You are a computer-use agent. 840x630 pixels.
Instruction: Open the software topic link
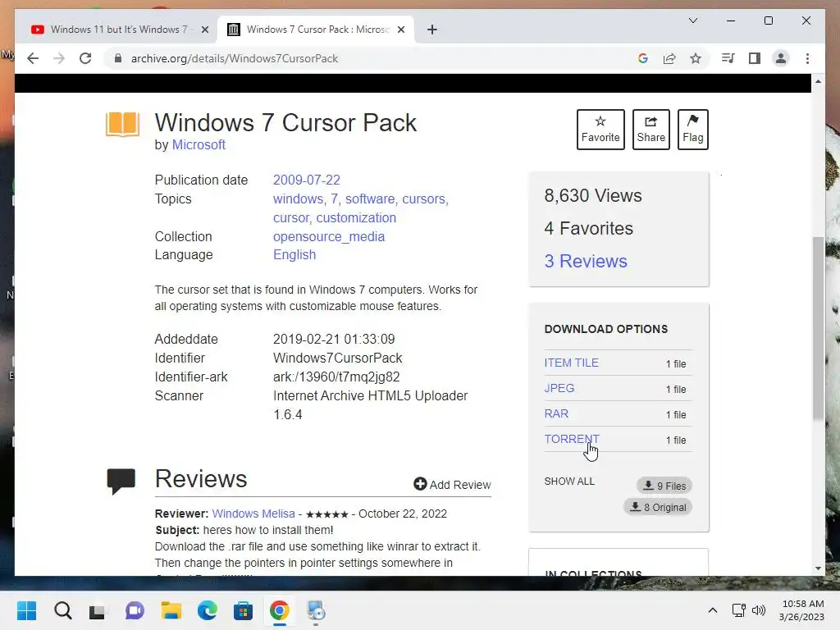[370, 199]
